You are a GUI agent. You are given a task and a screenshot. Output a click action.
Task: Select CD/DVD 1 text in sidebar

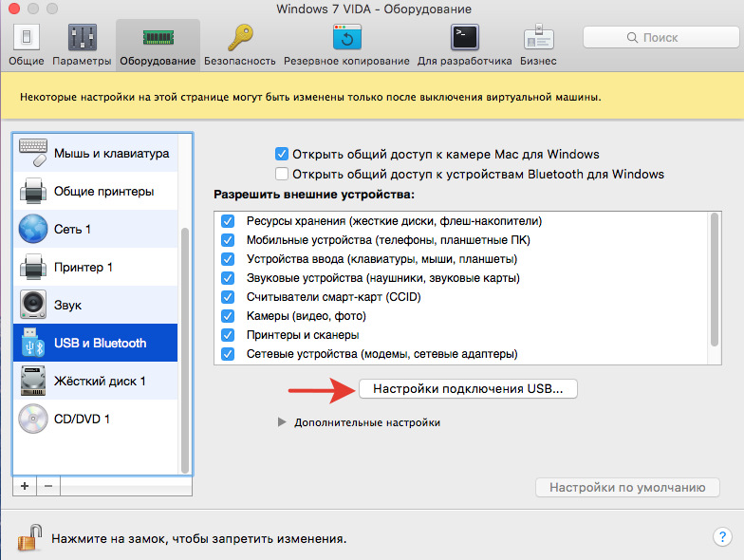(82, 420)
